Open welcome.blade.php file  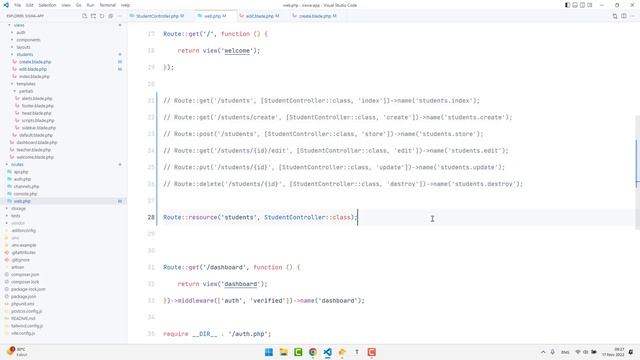coord(35,158)
